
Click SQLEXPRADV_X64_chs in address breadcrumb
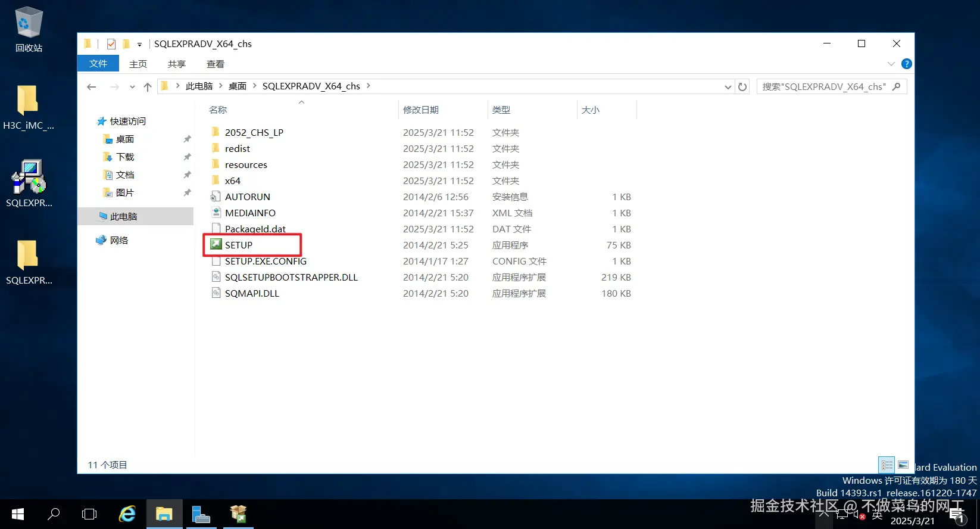pos(311,86)
